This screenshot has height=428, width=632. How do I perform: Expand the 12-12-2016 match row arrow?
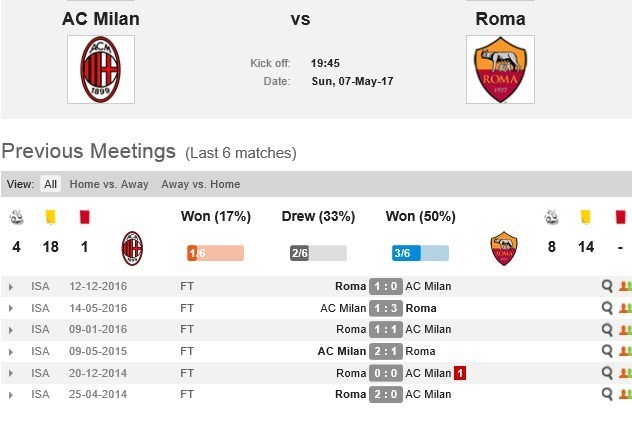[x=11, y=286]
